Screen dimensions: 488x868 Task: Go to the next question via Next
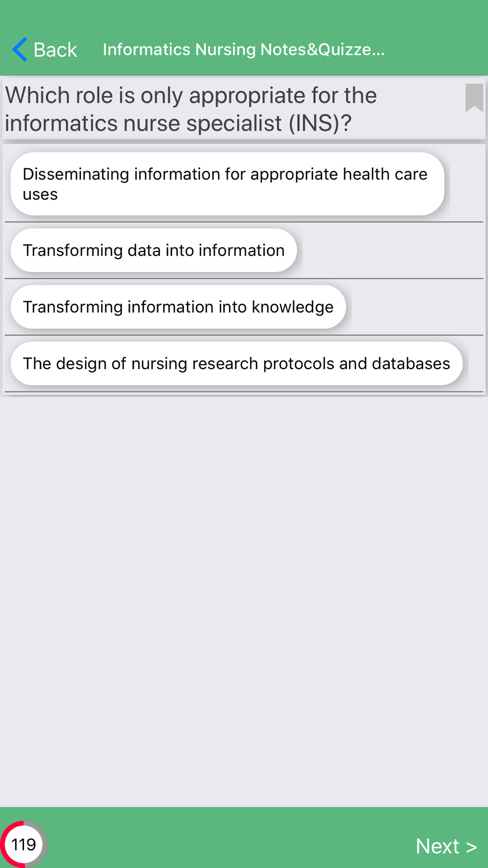pos(446,846)
